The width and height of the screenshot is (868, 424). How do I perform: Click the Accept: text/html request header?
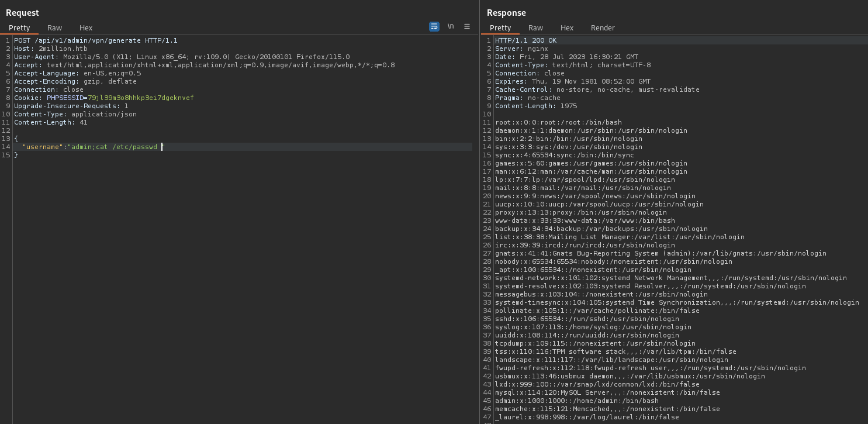click(x=205, y=65)
